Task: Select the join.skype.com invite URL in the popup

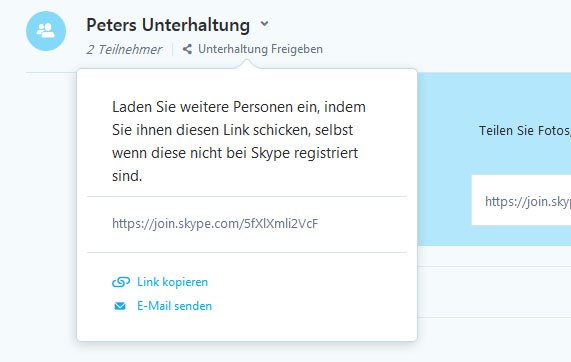Action: click(x=215, y=223)
